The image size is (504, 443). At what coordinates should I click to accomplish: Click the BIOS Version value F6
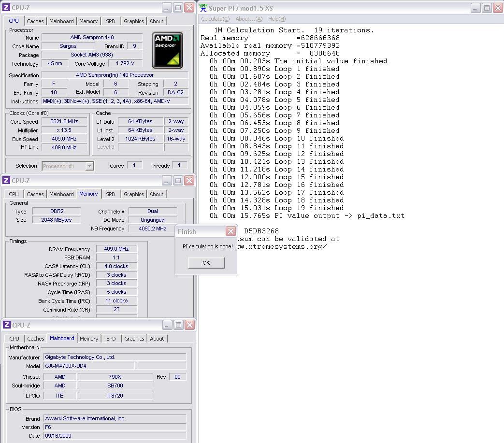coord(115,427)
